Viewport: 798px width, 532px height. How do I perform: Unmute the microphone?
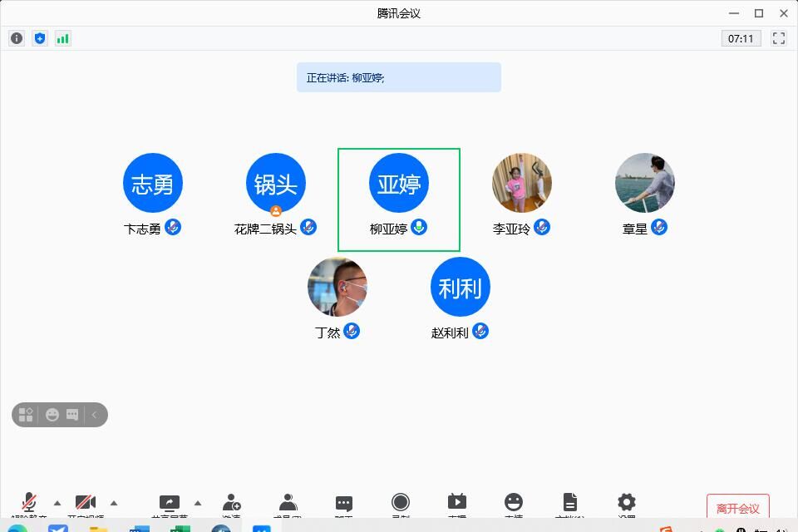pyautogui.click(x=29, y=503)
